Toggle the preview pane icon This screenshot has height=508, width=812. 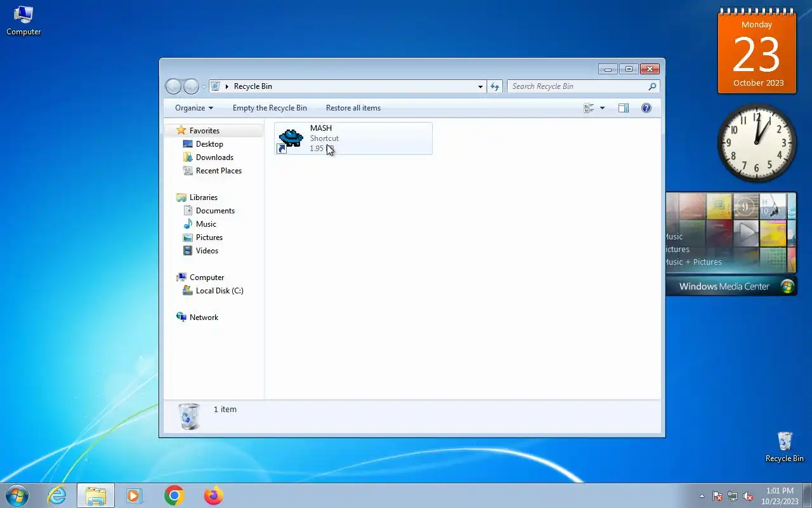pos(624,108)
